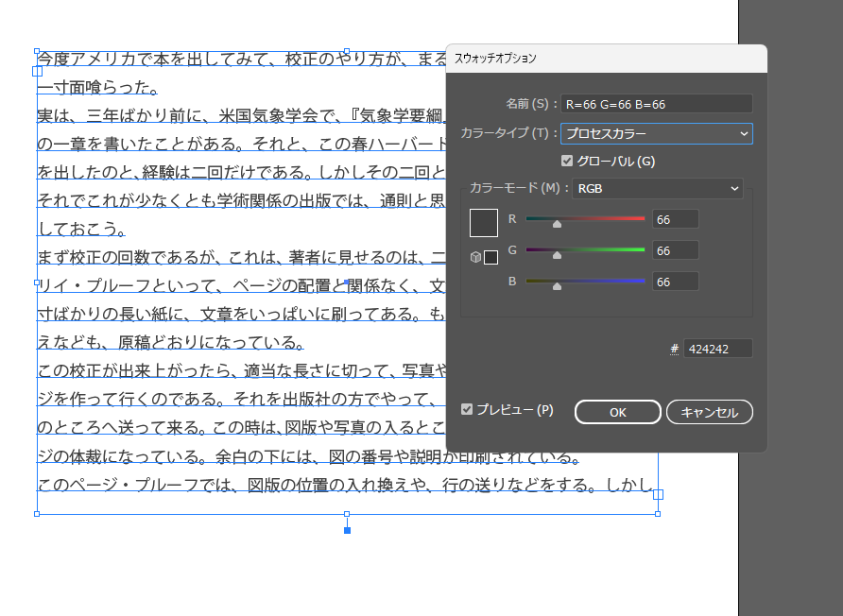Click the G value field
843x616 pixels.
point(676,250)
